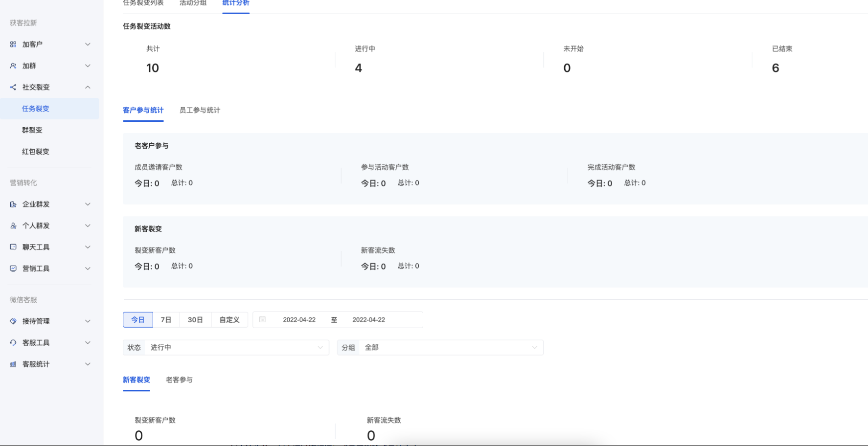Screen dimensions: 868x446
Task: Click the 接待管理 sidebar icon
Action: pyautogui.click(x=13, y=321)
